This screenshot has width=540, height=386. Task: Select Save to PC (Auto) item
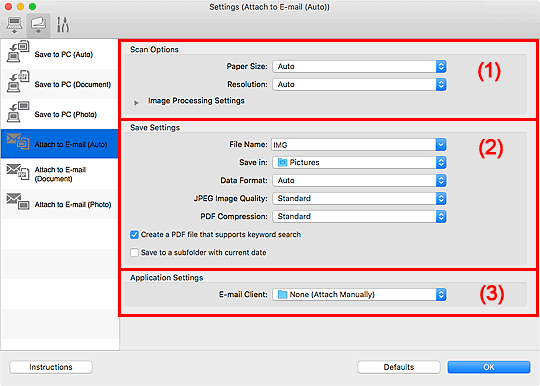tap(60, 54)
